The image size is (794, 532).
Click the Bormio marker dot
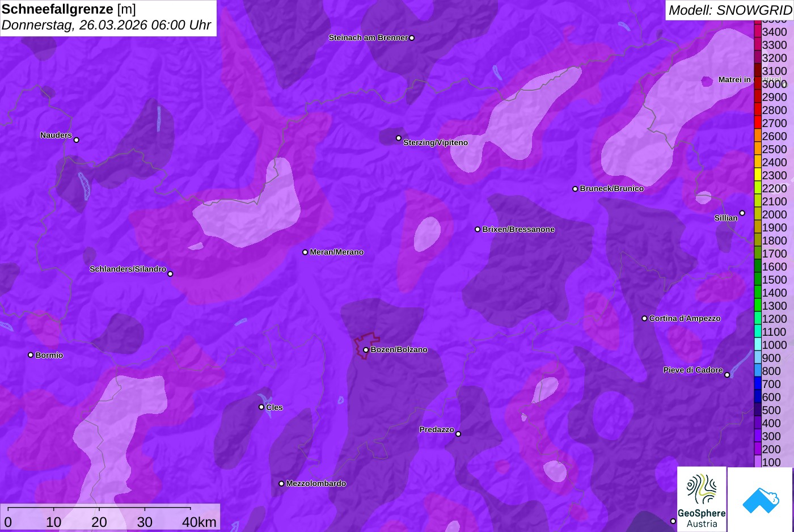[31, 355]
